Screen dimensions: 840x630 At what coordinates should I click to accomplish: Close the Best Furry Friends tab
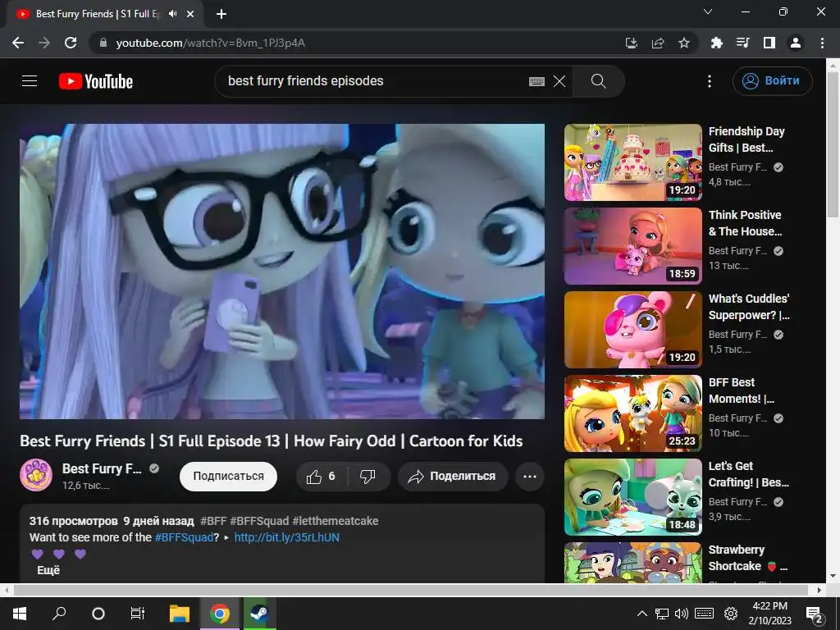tap(190, 14)
